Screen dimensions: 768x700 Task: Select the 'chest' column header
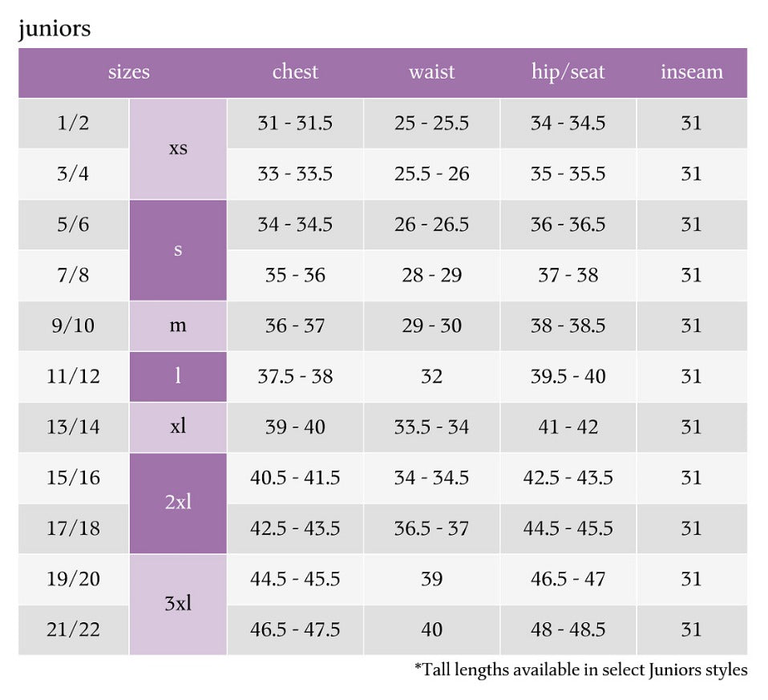tap(295, 72)
